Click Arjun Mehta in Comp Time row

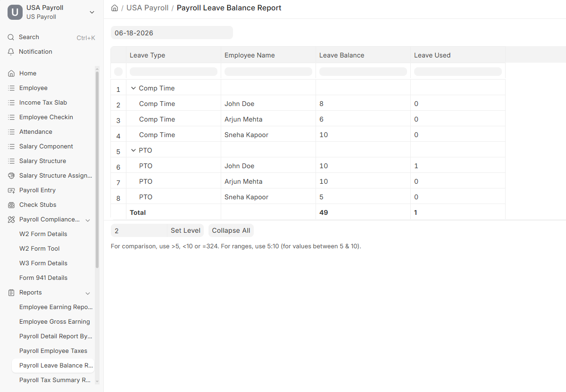click(x=243, y=119)
